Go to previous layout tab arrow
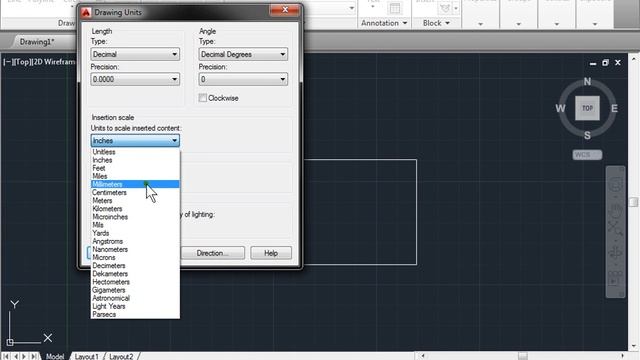Screen dimensions: 640x360 (16, 356)
